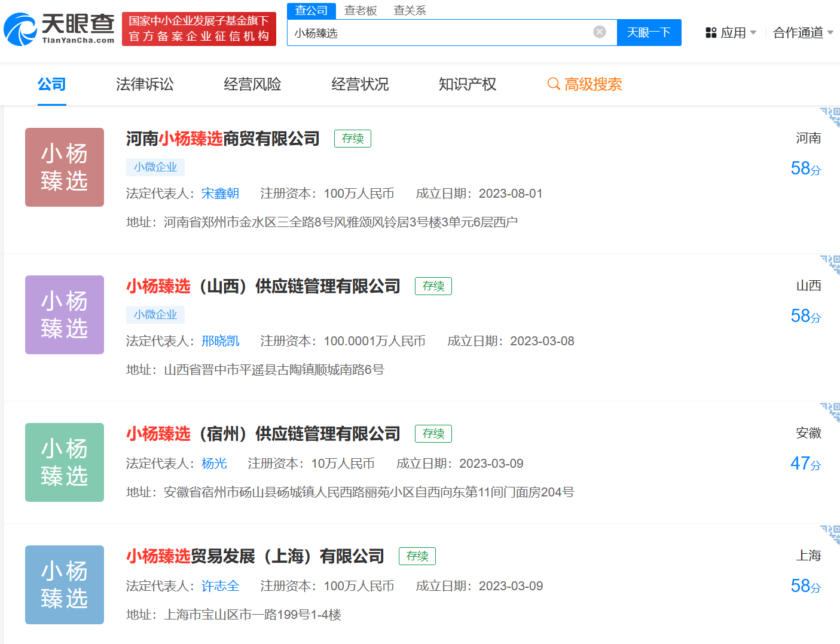This screenshot has height=644, width=840.
Task: Click the 山西 region label
Action: pos(808,286)
